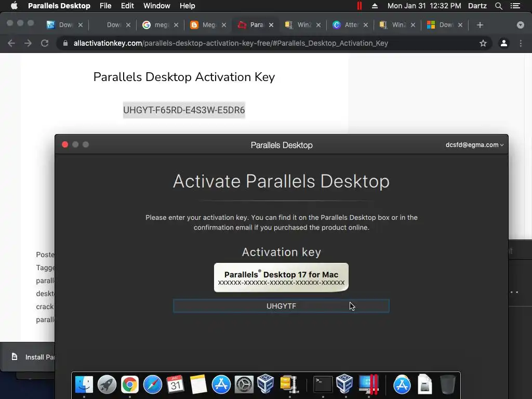Click the Parallels Desktop 17 for Mac key card
The height and width of the screenshot is (399, 532).
pyautogui.click(x=281, y=277)
